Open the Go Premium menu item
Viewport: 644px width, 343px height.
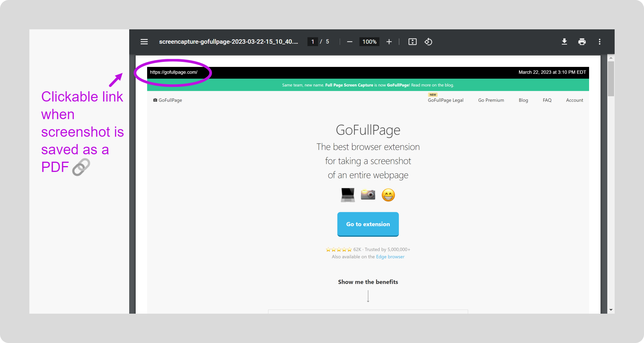coord(491,100)
